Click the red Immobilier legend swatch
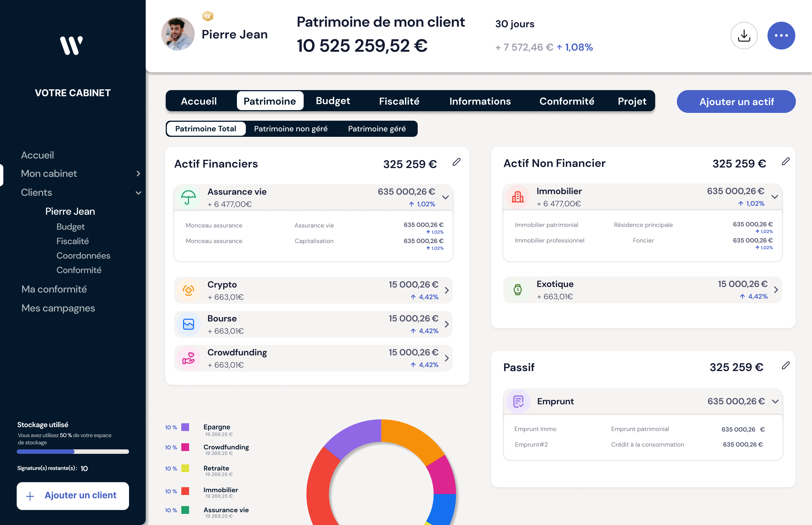The width and height of the screenshot is (812, 525). pyautogui.click(x=185, y=491)
